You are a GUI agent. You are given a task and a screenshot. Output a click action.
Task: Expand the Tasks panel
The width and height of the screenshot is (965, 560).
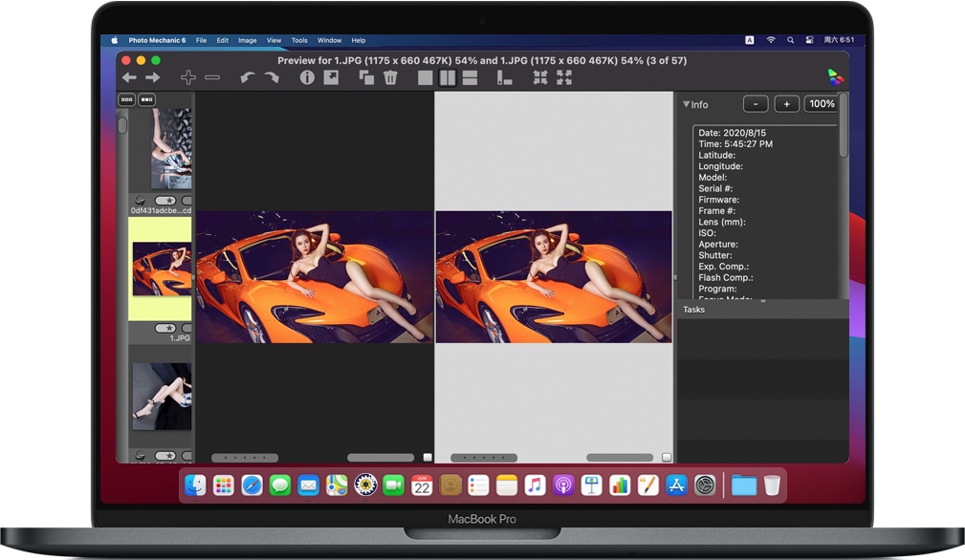tap(693, 309)
